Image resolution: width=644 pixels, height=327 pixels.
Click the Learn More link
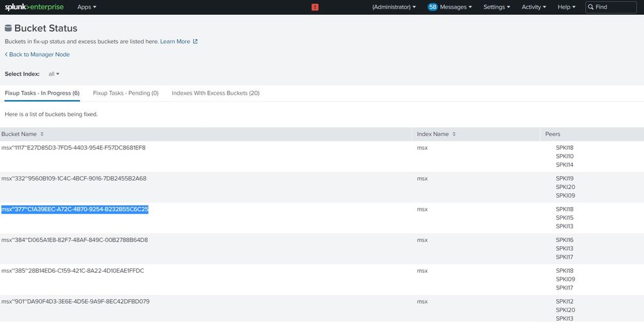[175, 41]
